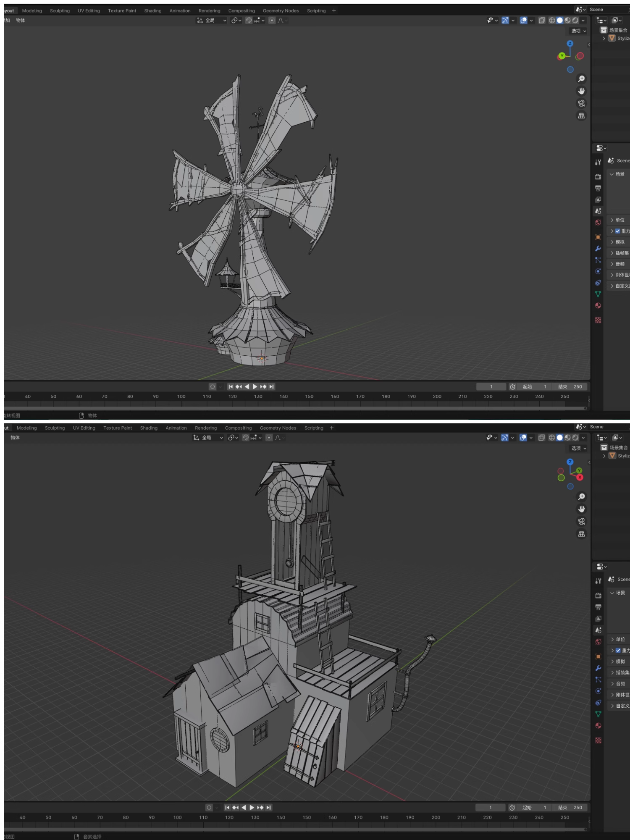This screenshot has height=840, width=630.
Task: Click X axis on bottom viewport gizmo
Action: click(x=580, y=477)
